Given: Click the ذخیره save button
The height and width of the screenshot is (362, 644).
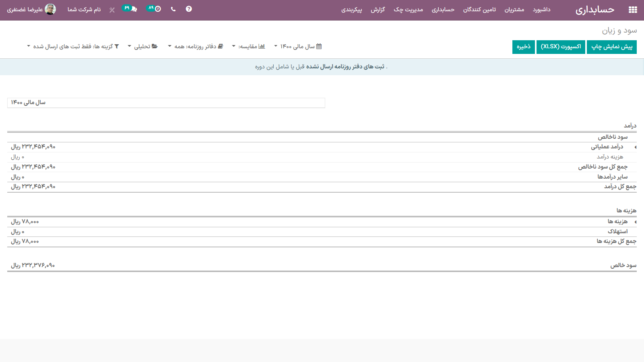Looking at the screenshot, I should (524, 47).
